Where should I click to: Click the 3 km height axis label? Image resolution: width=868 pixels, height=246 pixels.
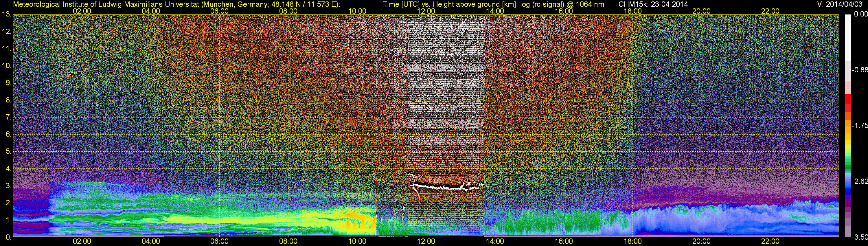click(x=8, y=186)
